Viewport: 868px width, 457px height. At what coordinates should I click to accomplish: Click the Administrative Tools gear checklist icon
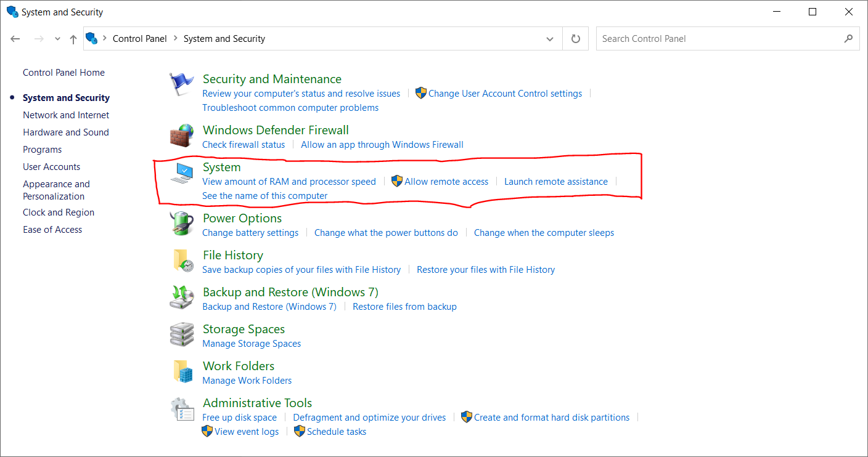[181, 408]
